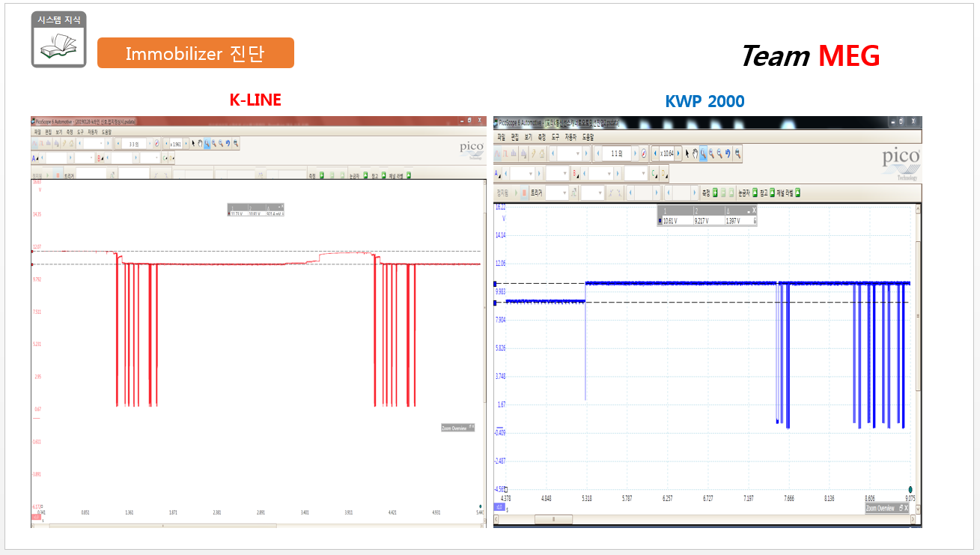
Task: Click zoom to full view icon in K-LINE window
Action: point(236,143)
